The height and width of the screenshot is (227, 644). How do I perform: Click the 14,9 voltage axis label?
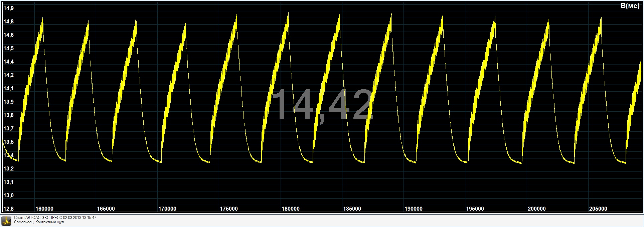(8, 8)
